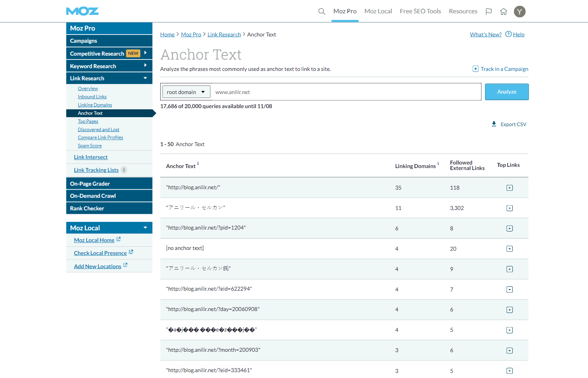Click Link Research breadcrumb link
Screen dimensions: 588x378
point(224,34)
